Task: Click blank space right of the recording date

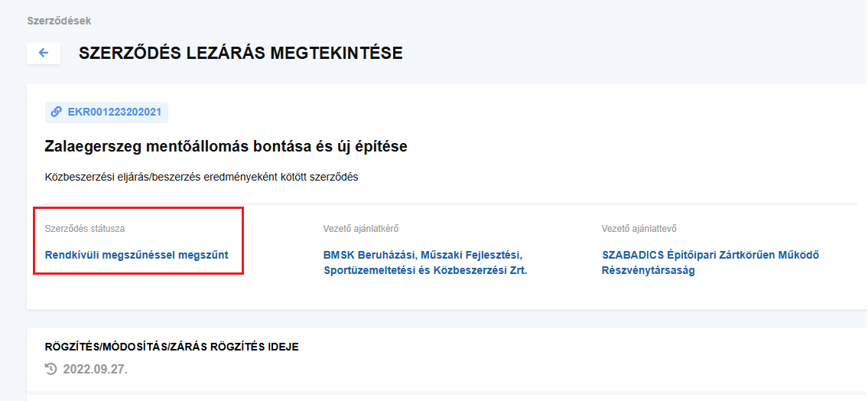Action: click(459, 370)
